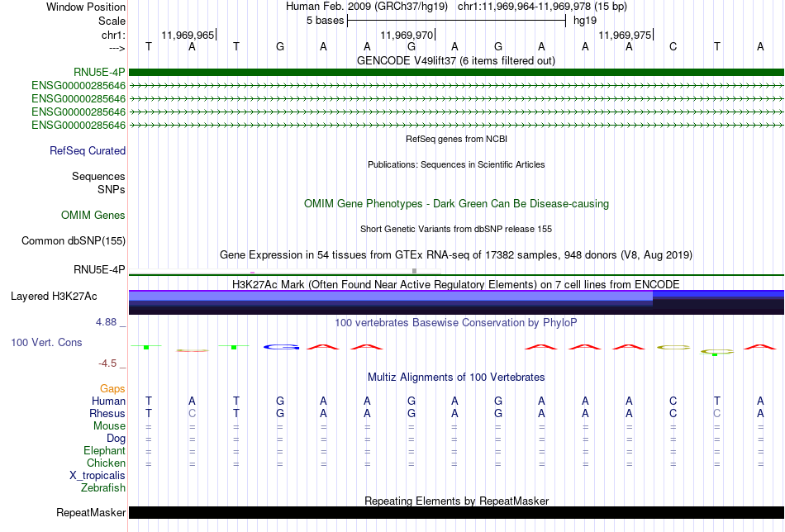785x532 pixels.
Task: Open the Publications: Sequences in Scientific Articles title
Action: pos(456,164)
